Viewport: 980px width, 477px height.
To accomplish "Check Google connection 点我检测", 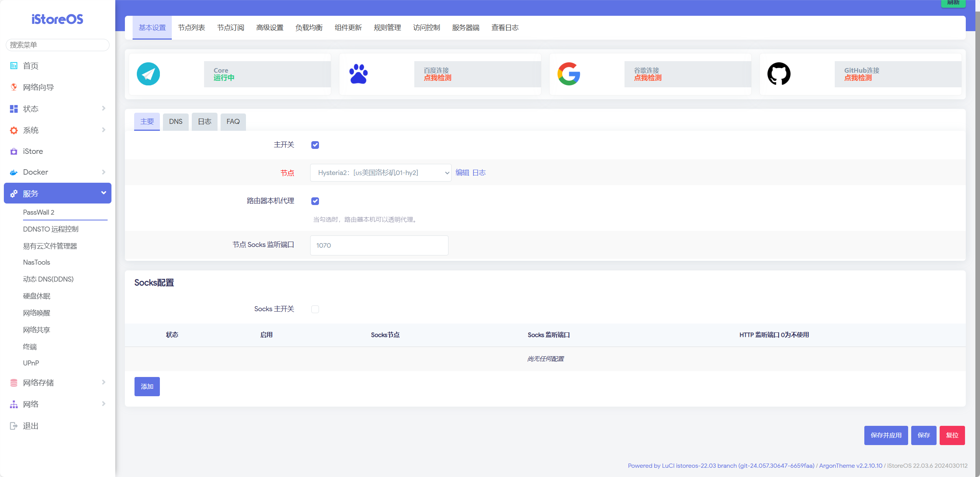I will 648,78.
